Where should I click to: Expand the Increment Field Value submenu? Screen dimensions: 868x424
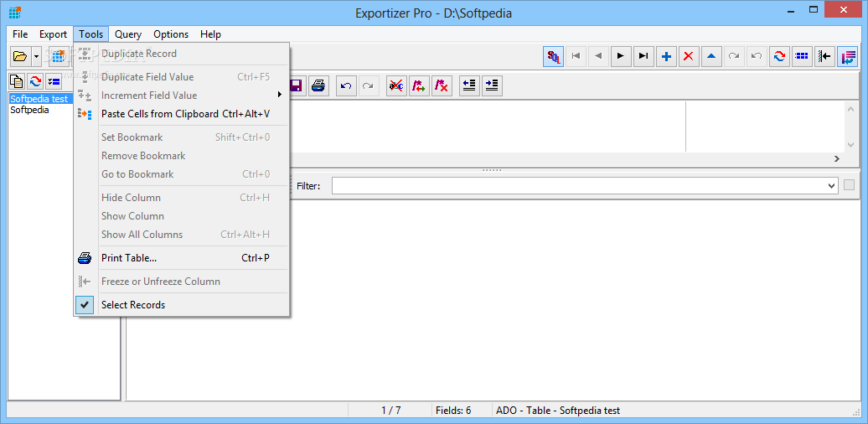[182, 96]
